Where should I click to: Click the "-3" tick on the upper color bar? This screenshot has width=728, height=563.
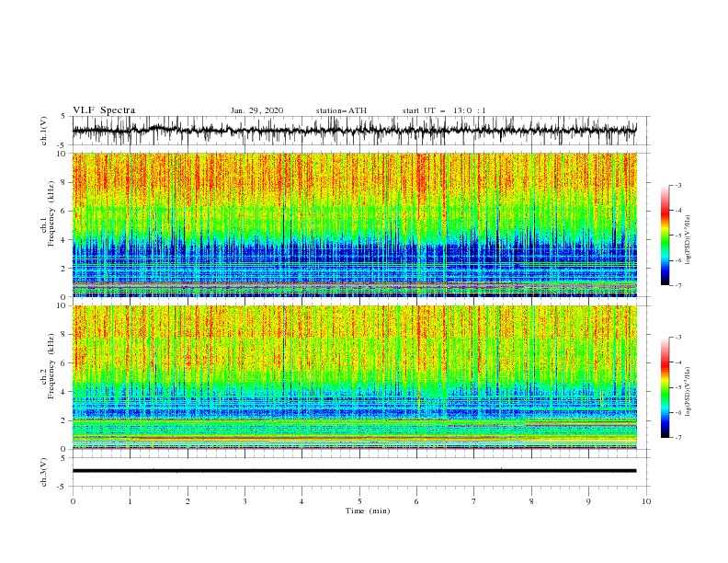677,185
